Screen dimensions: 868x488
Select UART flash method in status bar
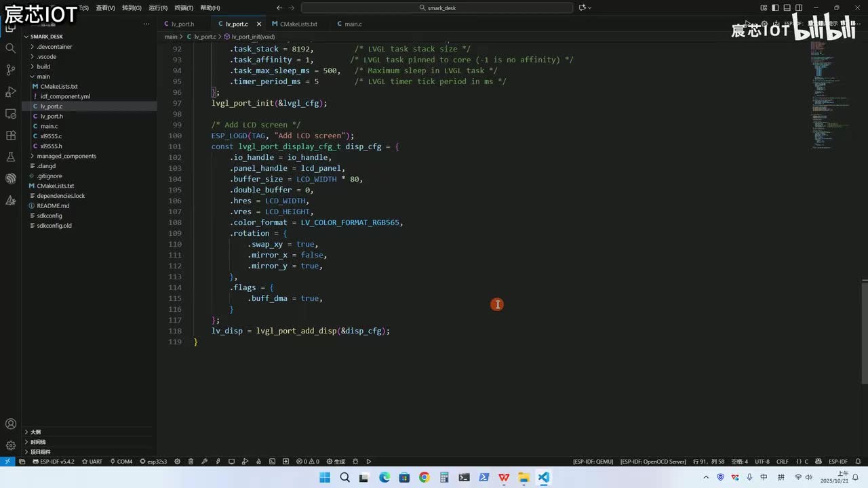pyautogui.click(x=92, y=462)
